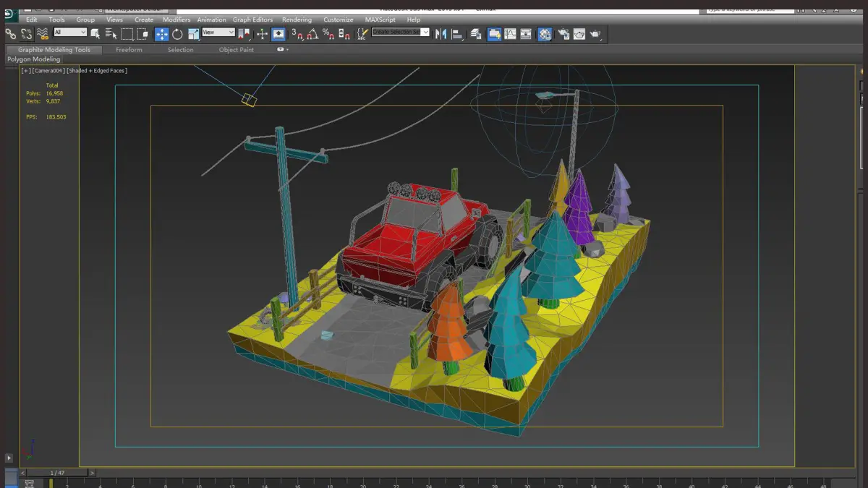This screenshot has width=868, height=488.
Task: Open the reference coordinate 'View' dropdown
Action: point(218,33)
